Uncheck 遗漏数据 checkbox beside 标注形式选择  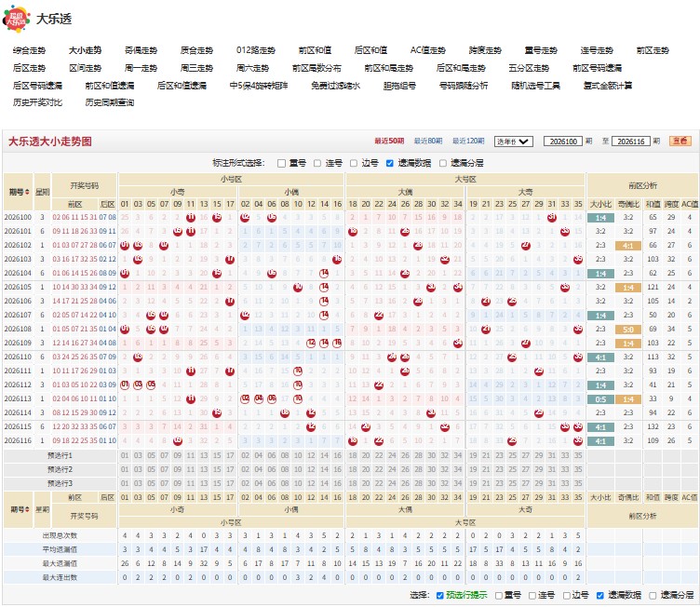tap(390, 164)
